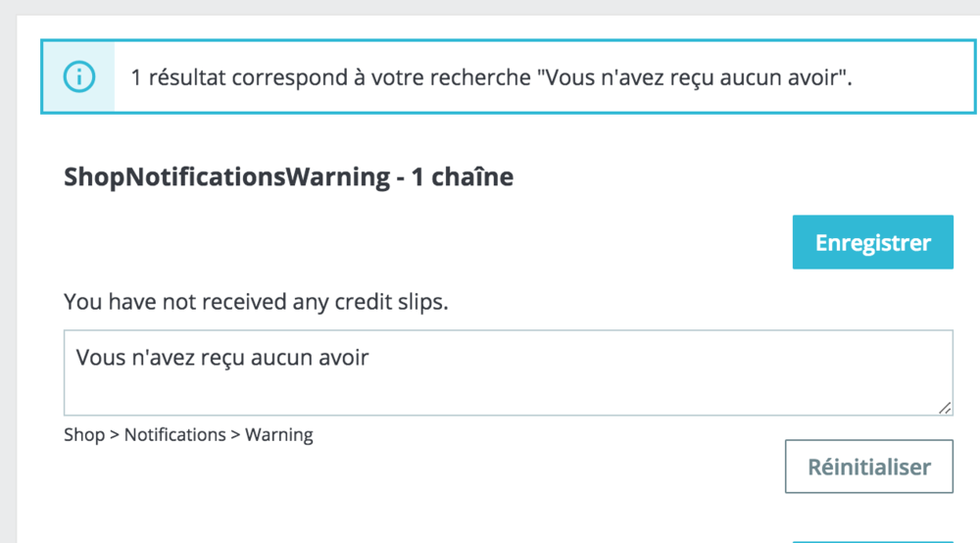Click "Shop" in the domain path below textarea
Screen dimensions: 980x543
pyautogui.click(x=84, y=434)
